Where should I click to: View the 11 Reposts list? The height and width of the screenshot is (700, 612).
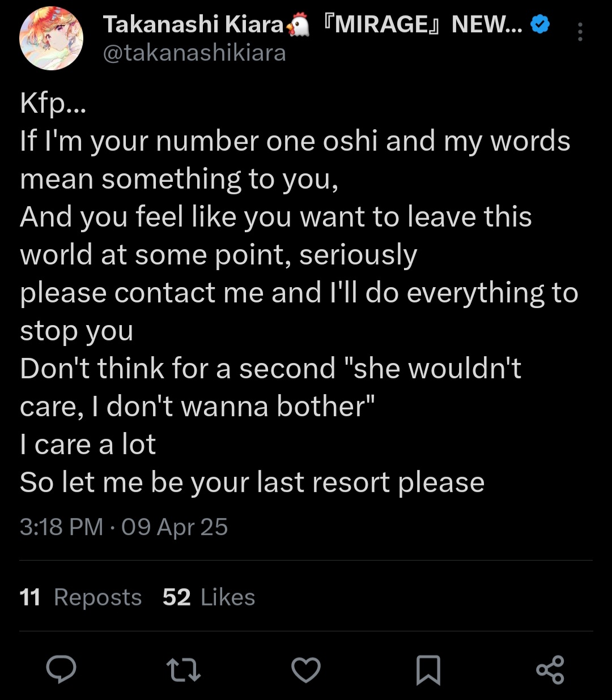point(80,597)
